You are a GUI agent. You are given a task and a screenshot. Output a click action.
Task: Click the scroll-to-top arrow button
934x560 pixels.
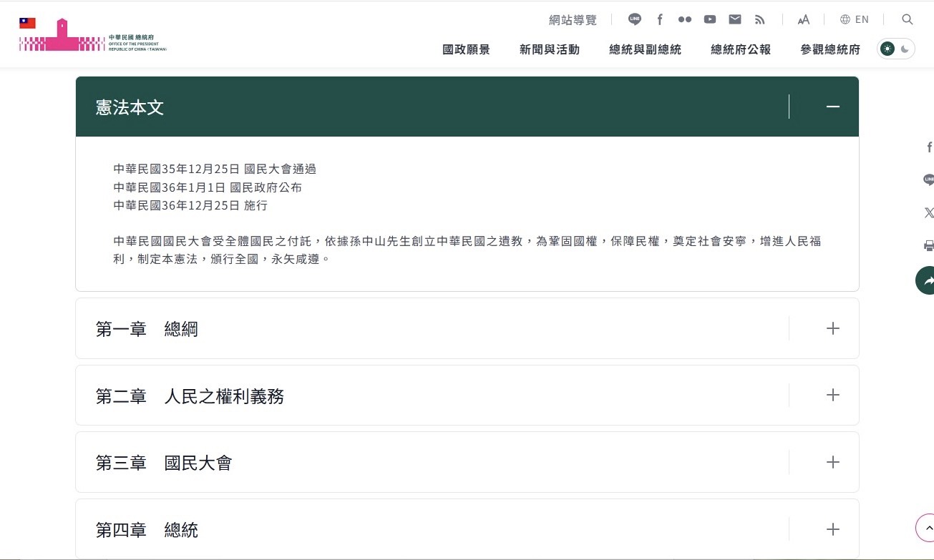[927, 529]
